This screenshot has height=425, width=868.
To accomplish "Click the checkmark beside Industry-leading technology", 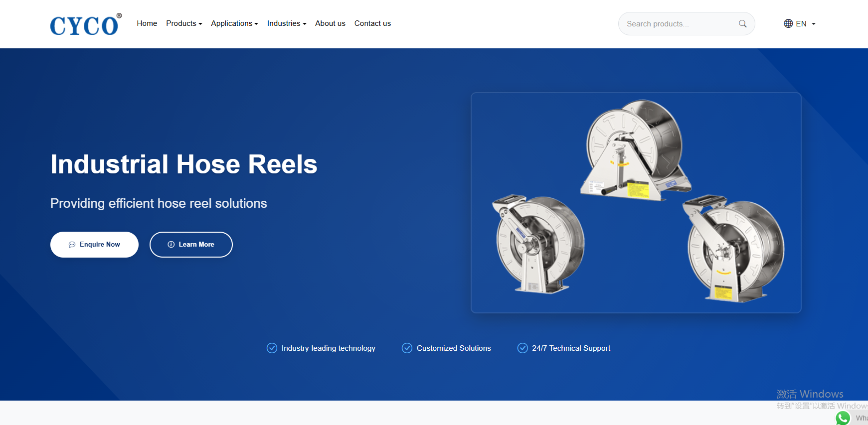I will coord(272,348).
